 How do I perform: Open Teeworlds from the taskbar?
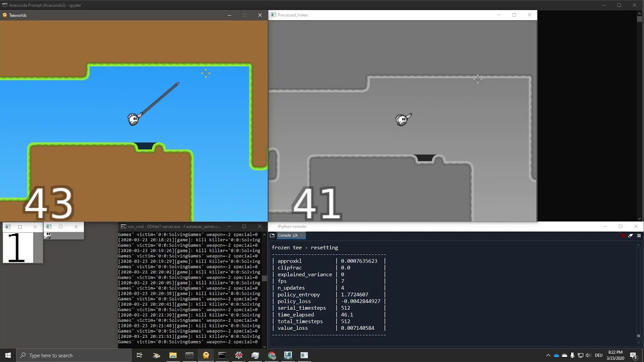pyautogui.click(x=206, y=355)
